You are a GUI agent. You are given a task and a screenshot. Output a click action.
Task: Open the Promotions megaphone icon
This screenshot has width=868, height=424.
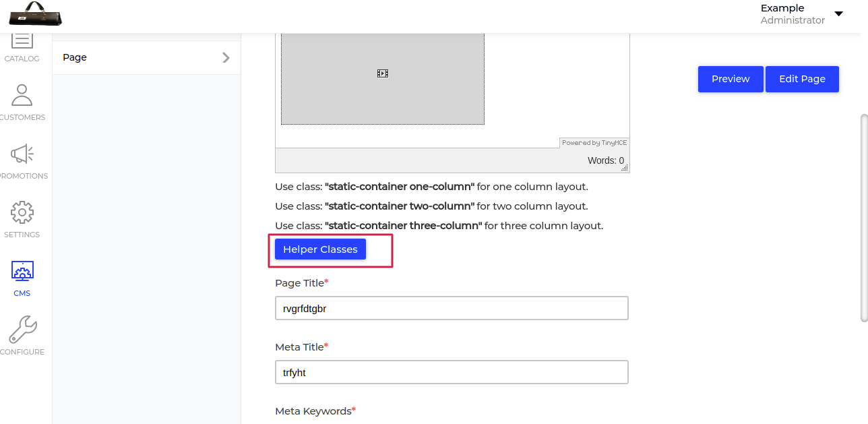tap(22, 154)
